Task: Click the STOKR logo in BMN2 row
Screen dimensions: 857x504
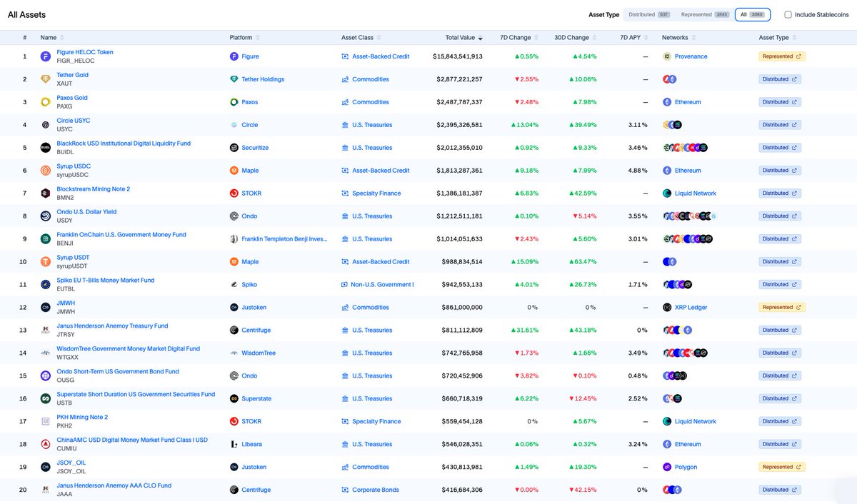Action: click(234, 193)
